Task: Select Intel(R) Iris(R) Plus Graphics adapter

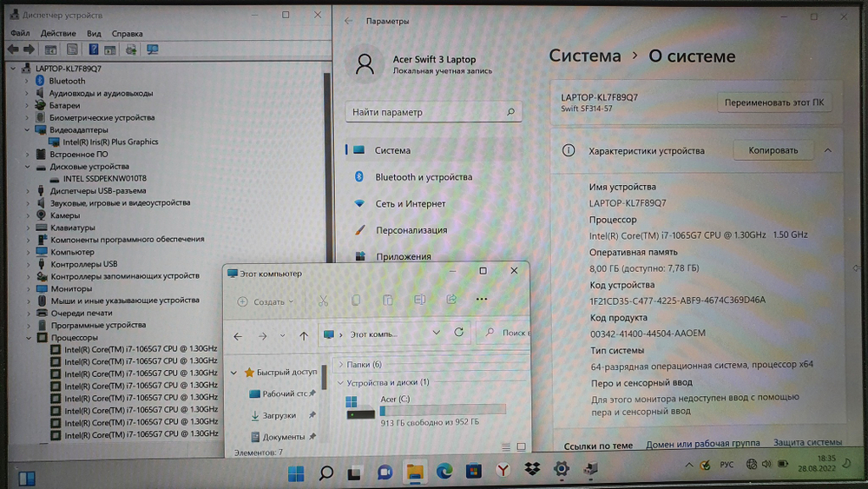Action: pyautogui.click(x=110, y=142)
